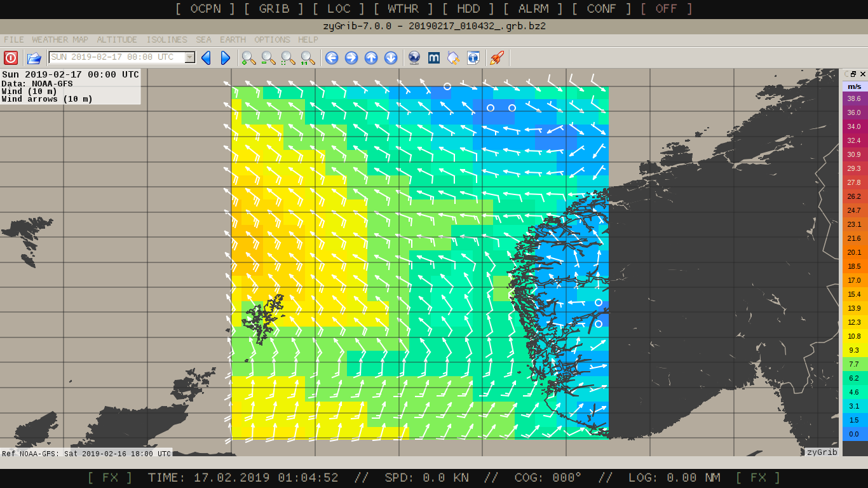Screen dimensions: 868x488
Task: Float the color scale panel
Action: point(854,74)
